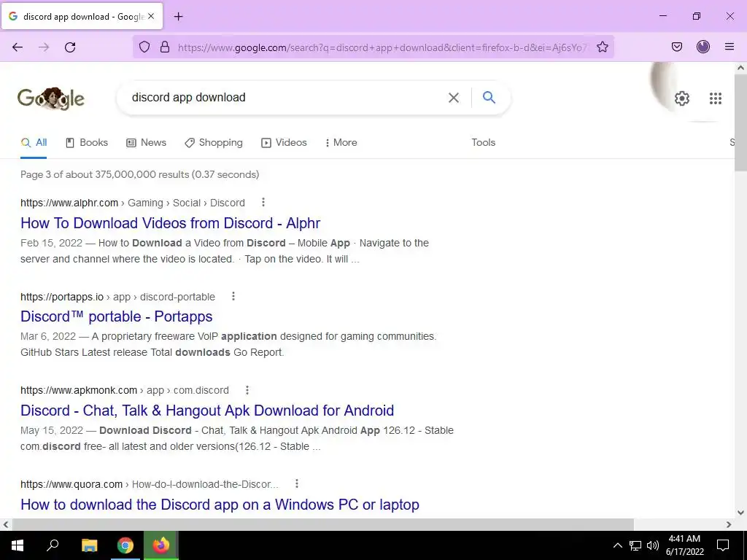Click the portapps.io breadcrumb URL

pos(117,297)
